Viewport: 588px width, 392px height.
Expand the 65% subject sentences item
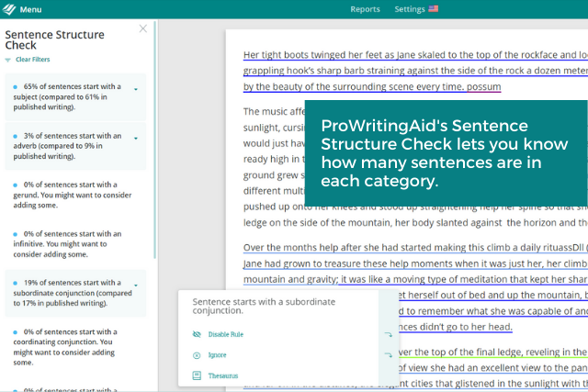point(136,89)
